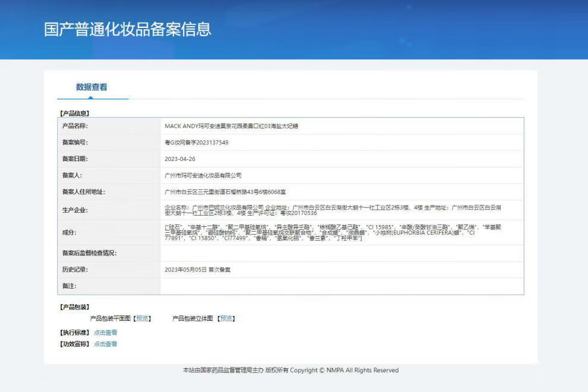Click the filing number 粤G妆网备字2023137549
588x392 pixels.
[x=197, y=143]
